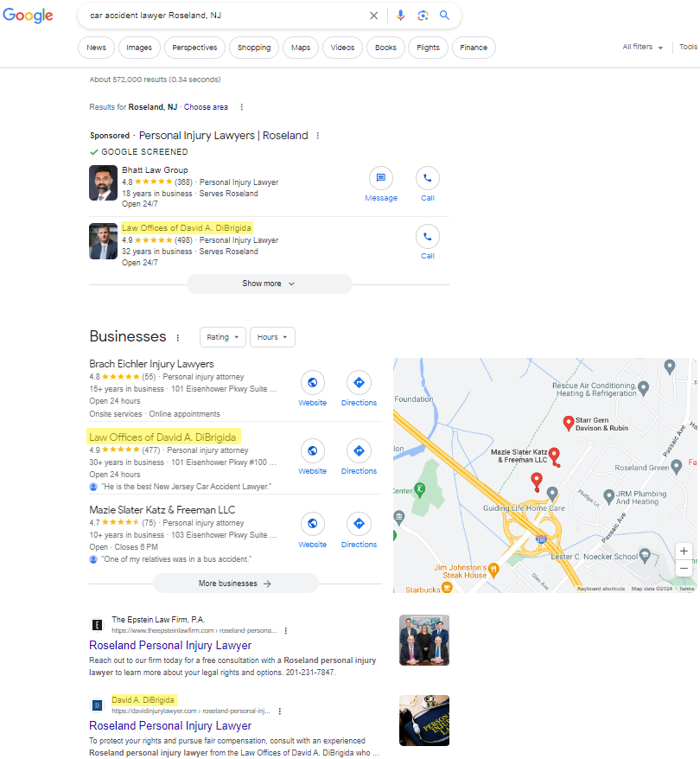Open three-dot menu beside Sponsored heading
This screenshot has width=700, height=759.
[318, 136]
